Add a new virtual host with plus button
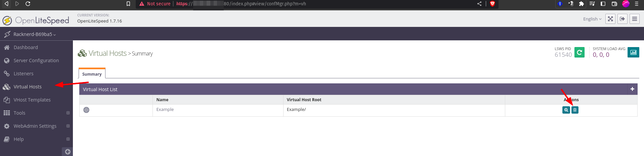This screenshot has width=644, height=156. pyautogui.click(x=632, y=89)
